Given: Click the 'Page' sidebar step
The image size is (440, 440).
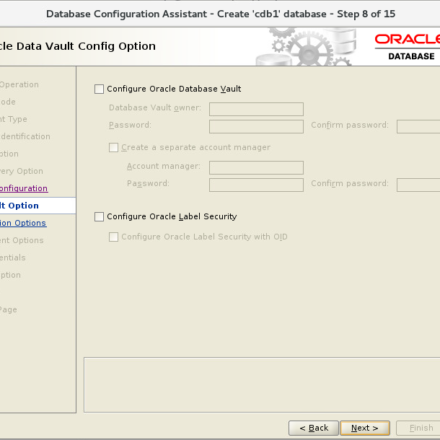Looking at the screenshot, I should click(x=8, y=310).
